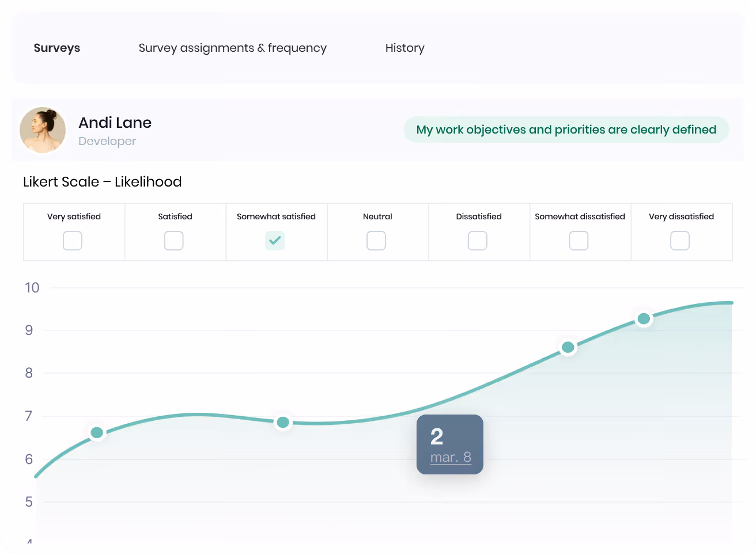Image resolution: width=756 pixels, height=555 pixels.
Task: Click the 10 axis label
Action: point(32,288)
